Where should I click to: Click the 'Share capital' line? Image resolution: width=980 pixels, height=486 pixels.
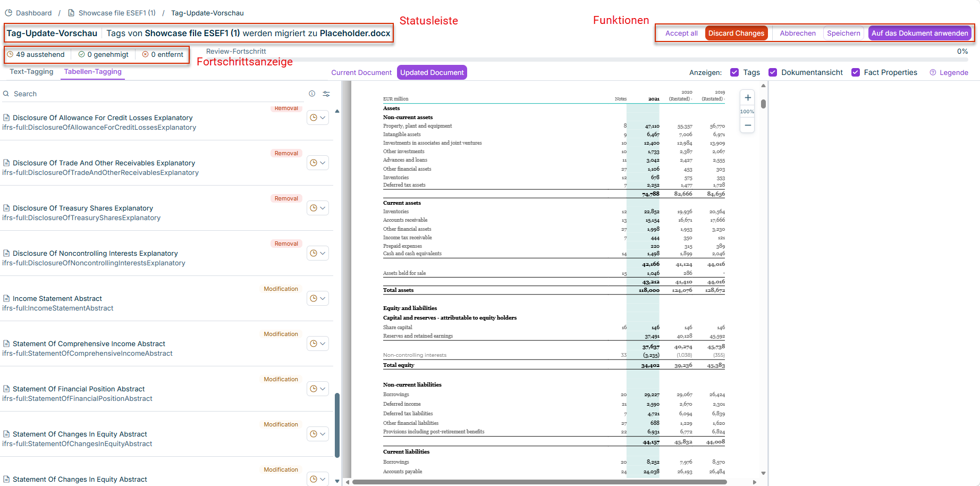(x=398, y=328)
